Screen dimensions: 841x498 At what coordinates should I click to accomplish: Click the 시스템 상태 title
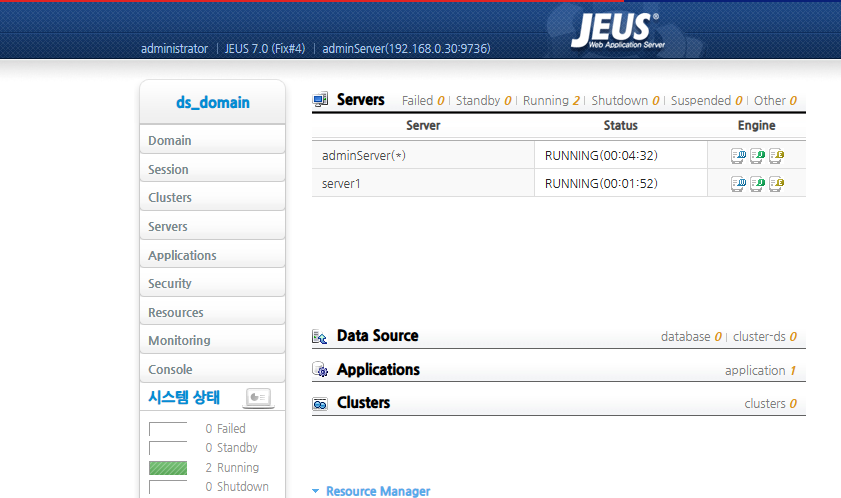184,398
